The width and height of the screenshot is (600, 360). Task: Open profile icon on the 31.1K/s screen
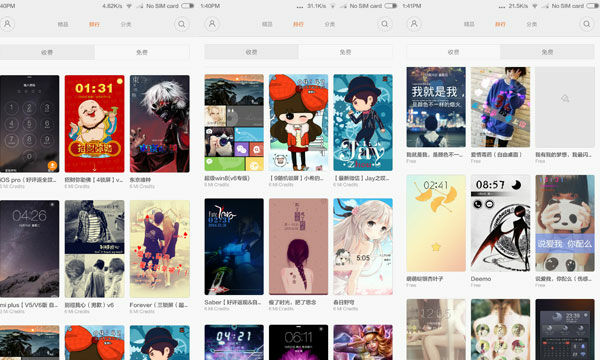click(212, 24)
